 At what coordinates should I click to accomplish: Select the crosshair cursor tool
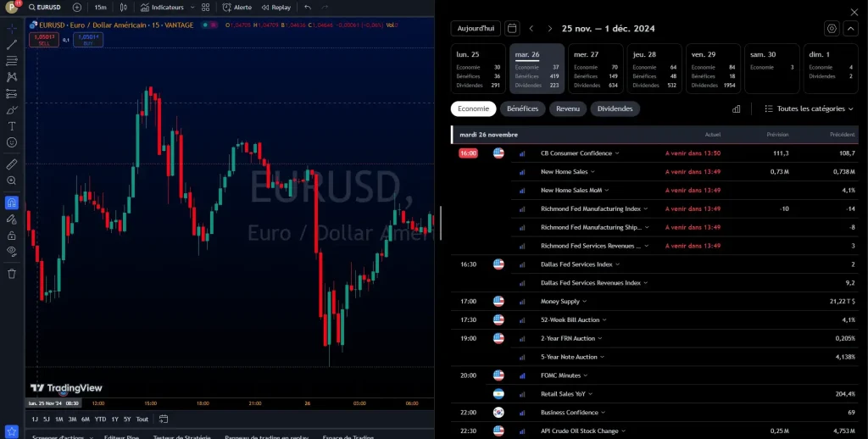pyautogui.click(x=12, y=28)
